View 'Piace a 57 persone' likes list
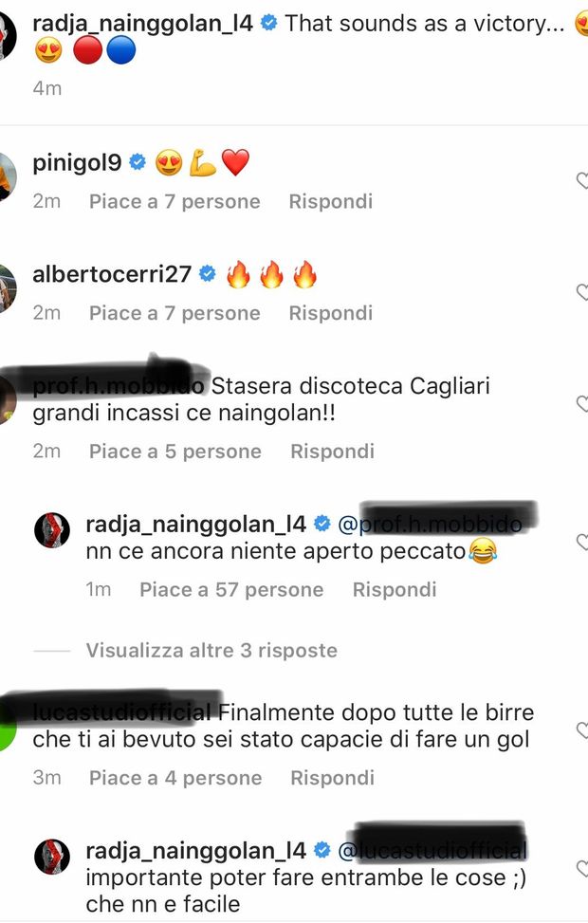 coord(232,590)
